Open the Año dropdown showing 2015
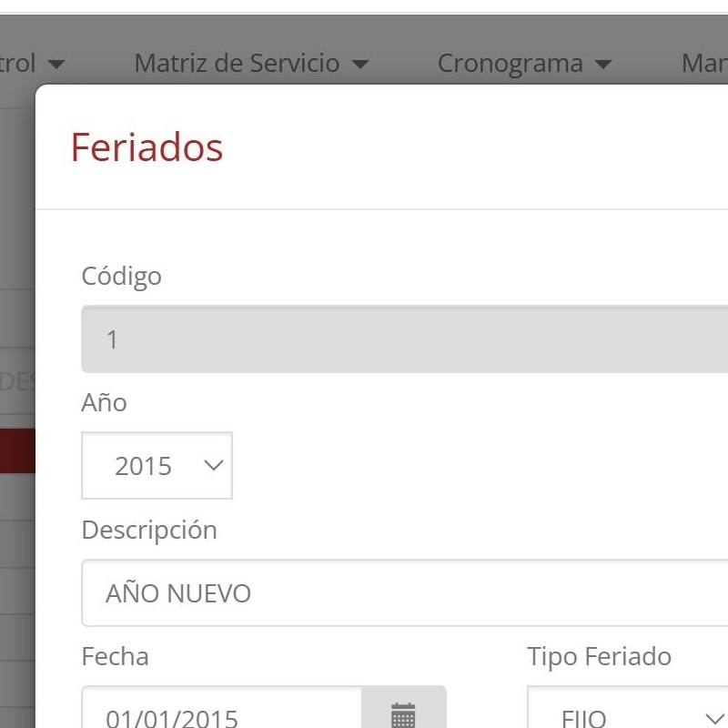Viewport: 728px width, 728px height. 157,466
